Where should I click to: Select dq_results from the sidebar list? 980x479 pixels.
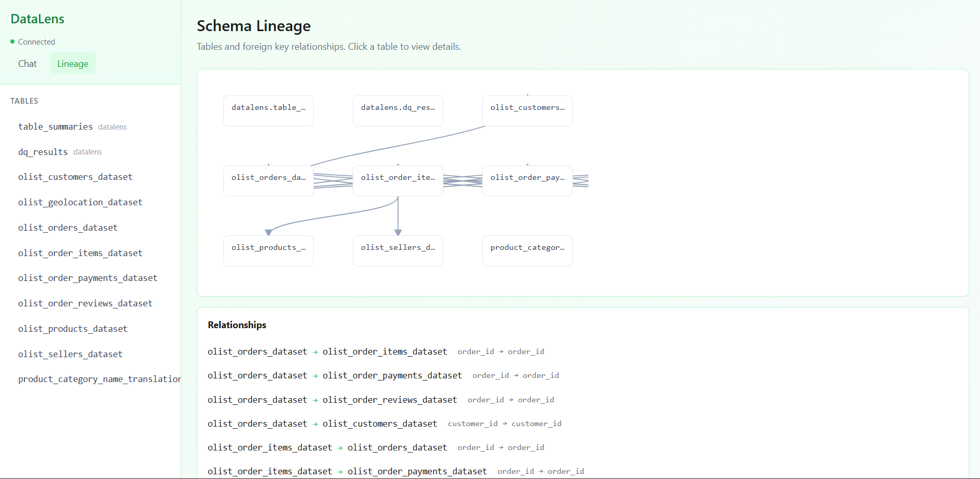[42, 151]
